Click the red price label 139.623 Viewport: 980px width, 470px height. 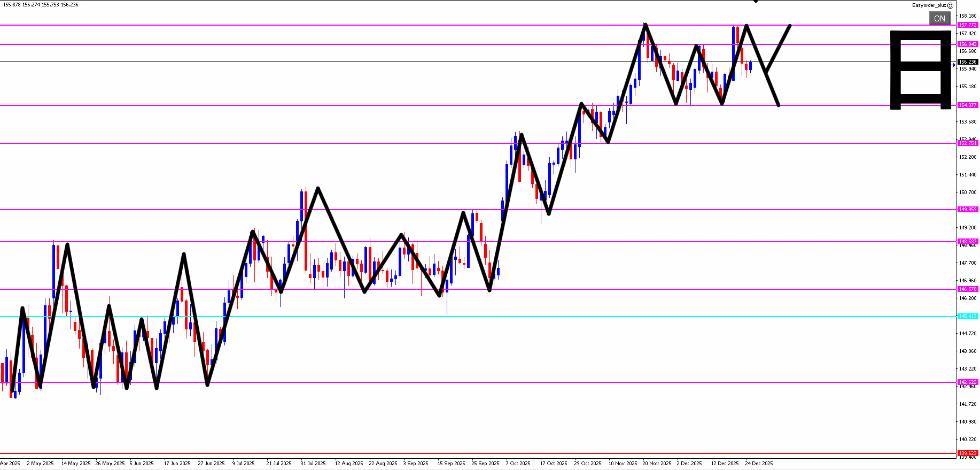968,453
